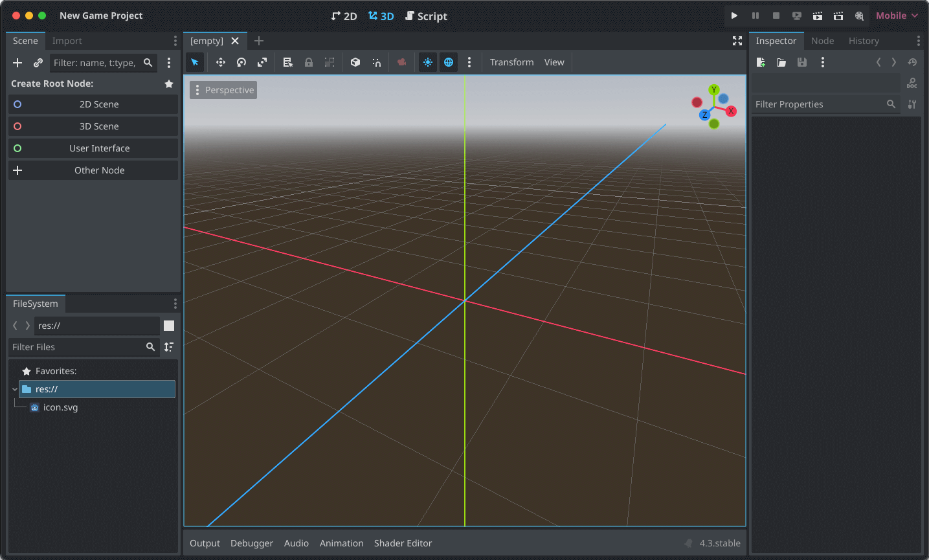Open the Mobile renderer dropdown
Screen dimensions: 929x560
[x=897, y=16]
